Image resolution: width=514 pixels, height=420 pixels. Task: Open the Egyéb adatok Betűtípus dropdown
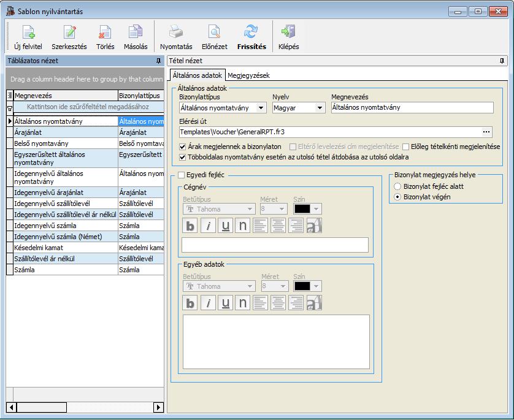pos(250,286)
